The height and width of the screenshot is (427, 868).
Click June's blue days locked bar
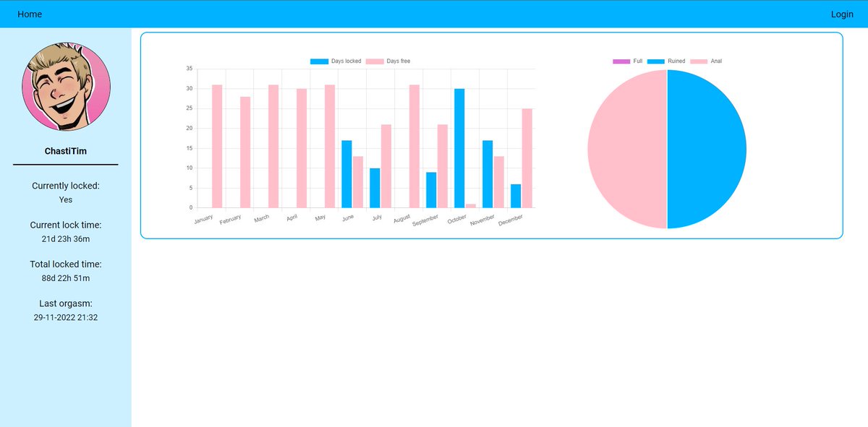pyautogui.click(x=346, y=173)
